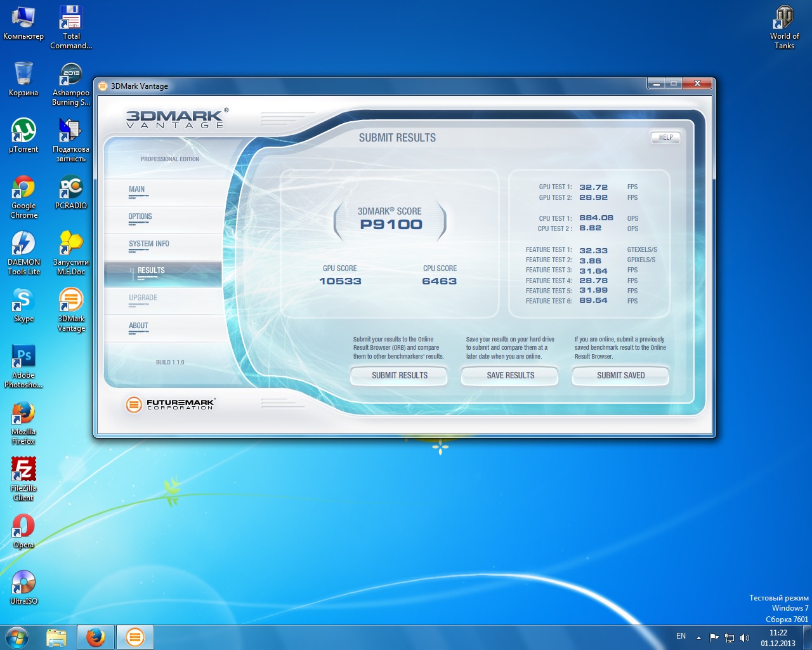Click FEATURE TEST 5 value 31.99

coord(593,291)
